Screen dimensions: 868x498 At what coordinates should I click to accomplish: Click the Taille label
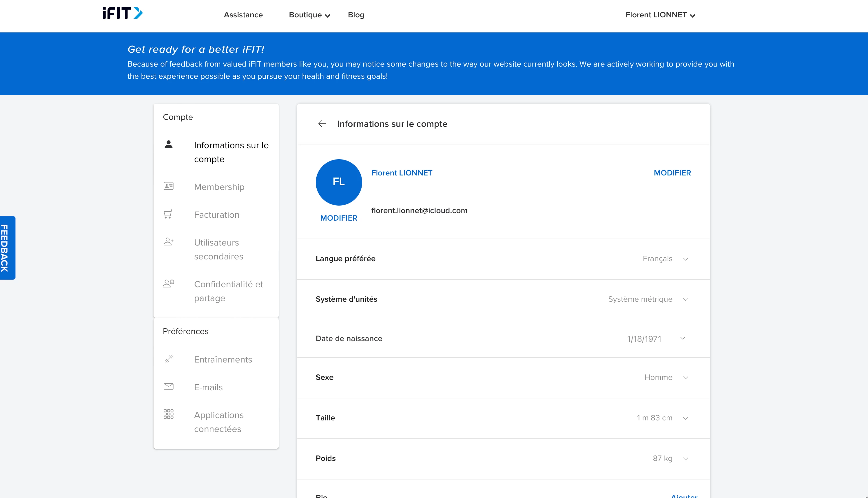point(325,418)
